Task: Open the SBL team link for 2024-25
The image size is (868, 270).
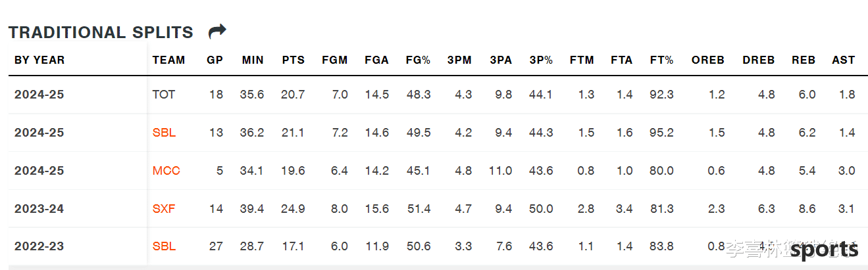Action: pos(164,133)
